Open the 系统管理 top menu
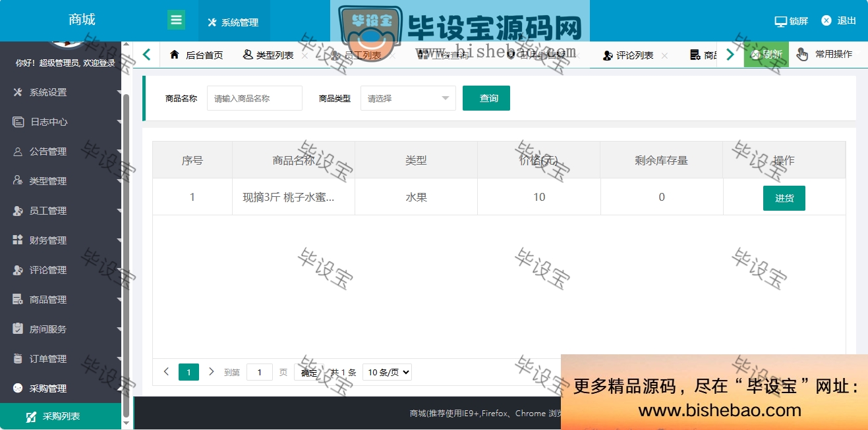 (x=233, y=22)
